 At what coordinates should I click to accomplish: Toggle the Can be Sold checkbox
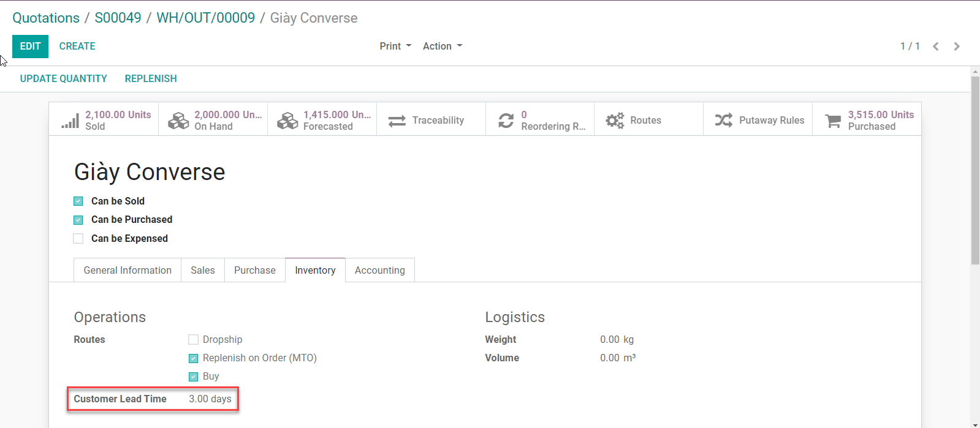78,201
